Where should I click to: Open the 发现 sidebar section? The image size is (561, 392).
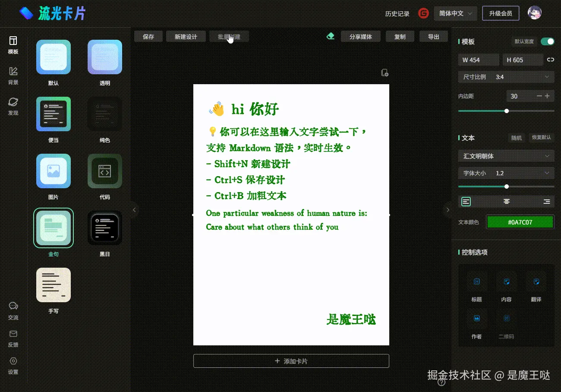[x=13, y=106]
